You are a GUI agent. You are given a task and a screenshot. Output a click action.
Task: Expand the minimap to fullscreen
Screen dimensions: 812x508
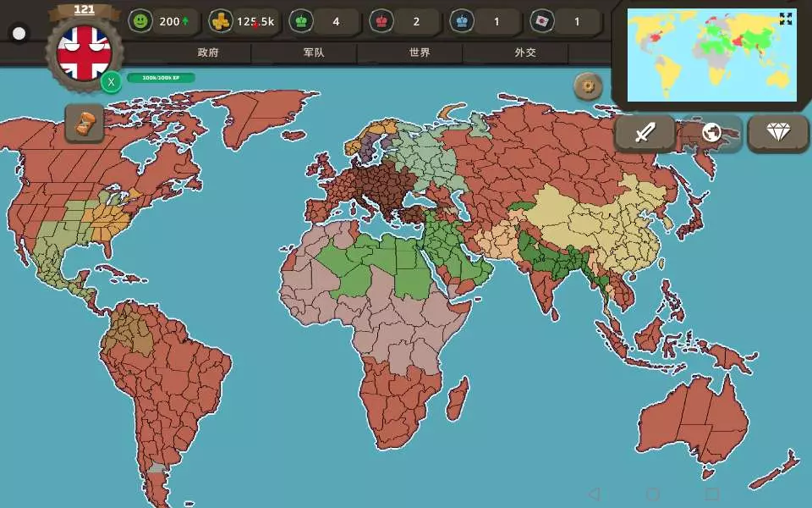tap(786, 19)
